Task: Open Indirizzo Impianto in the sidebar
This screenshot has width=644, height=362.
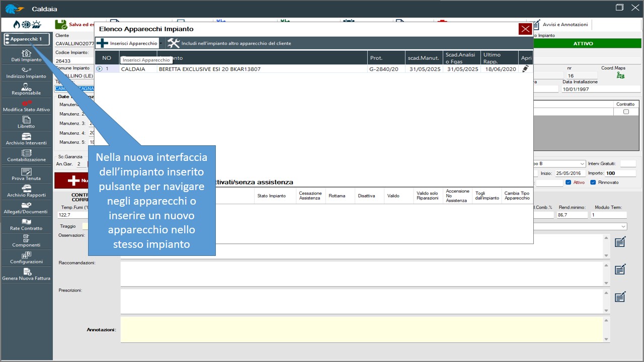Action: [26, 72]
